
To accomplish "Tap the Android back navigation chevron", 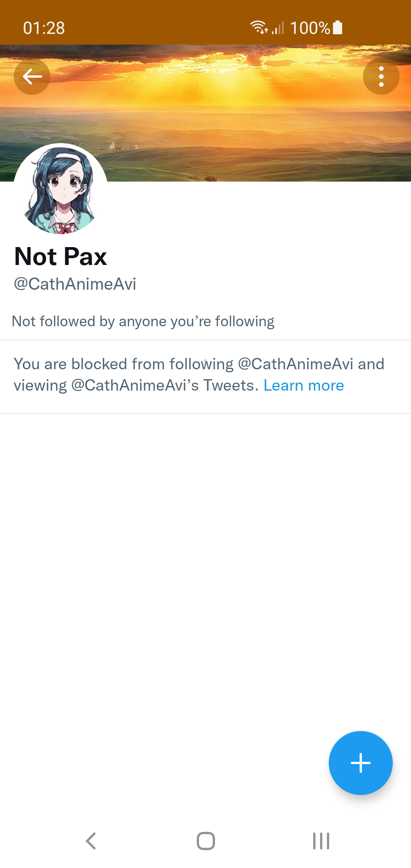I will point(91,841).
